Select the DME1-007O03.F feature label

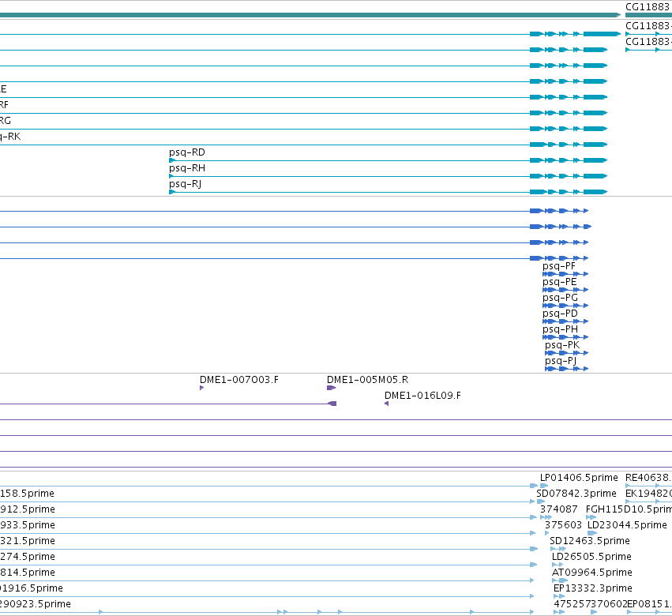coord(239,380)
